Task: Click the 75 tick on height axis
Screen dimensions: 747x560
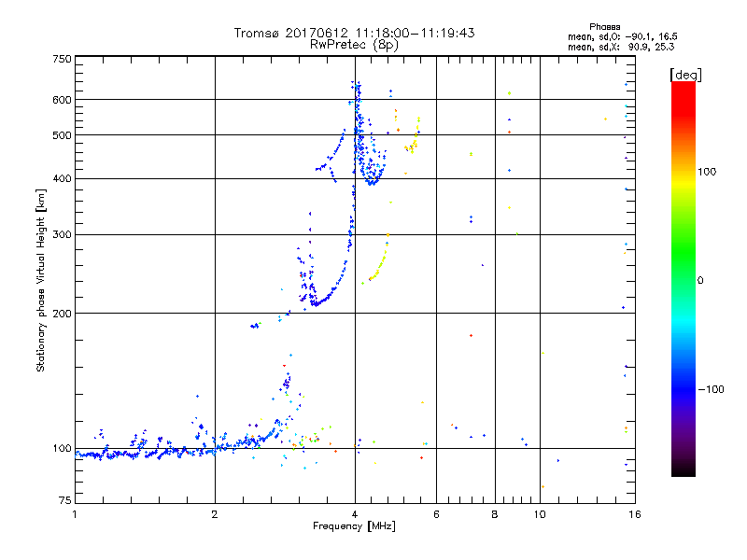Action: [x=63, y=504]
